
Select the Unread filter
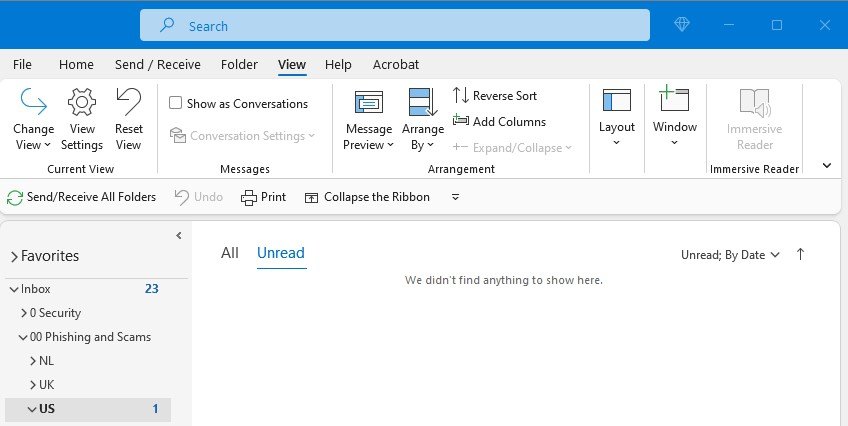[x=281, y=253]
